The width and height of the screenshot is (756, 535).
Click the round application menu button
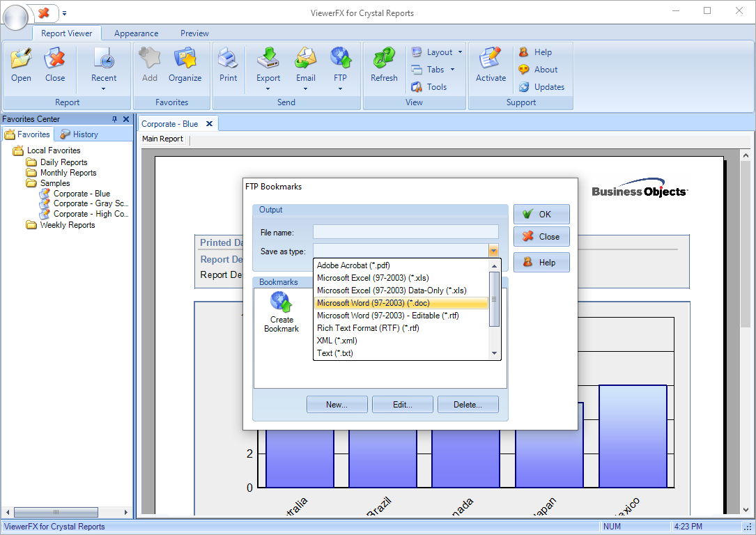pyautogui.click(x=15, y=17)
